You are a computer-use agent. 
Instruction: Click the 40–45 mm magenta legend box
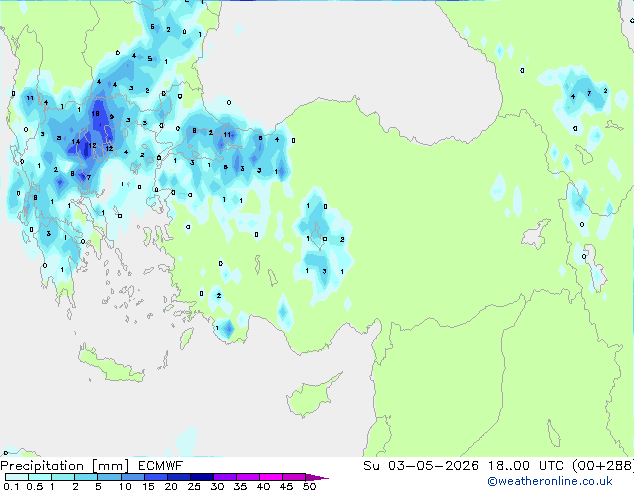click(x=271, y=477)
